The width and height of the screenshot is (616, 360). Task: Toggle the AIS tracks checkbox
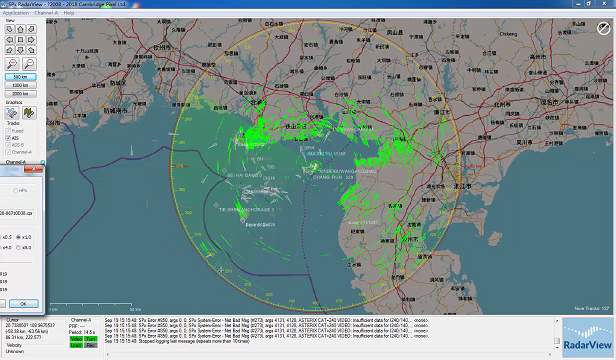coord(8,138)
